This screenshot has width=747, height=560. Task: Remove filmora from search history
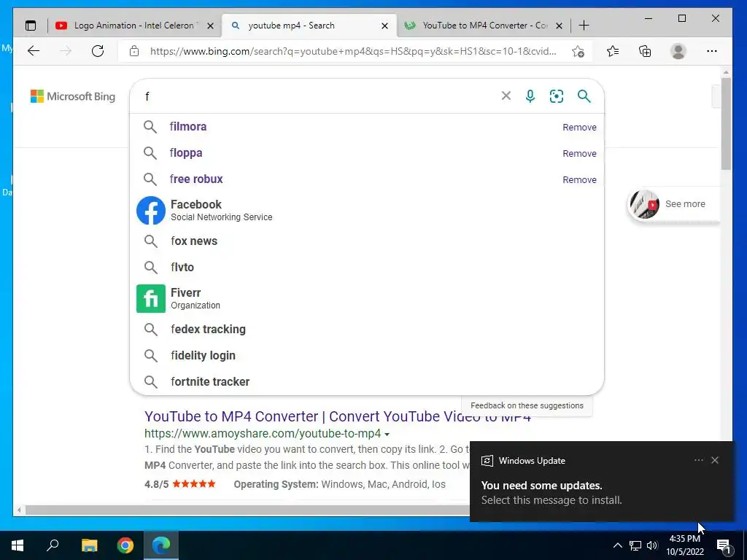click(x=579, y=127)
